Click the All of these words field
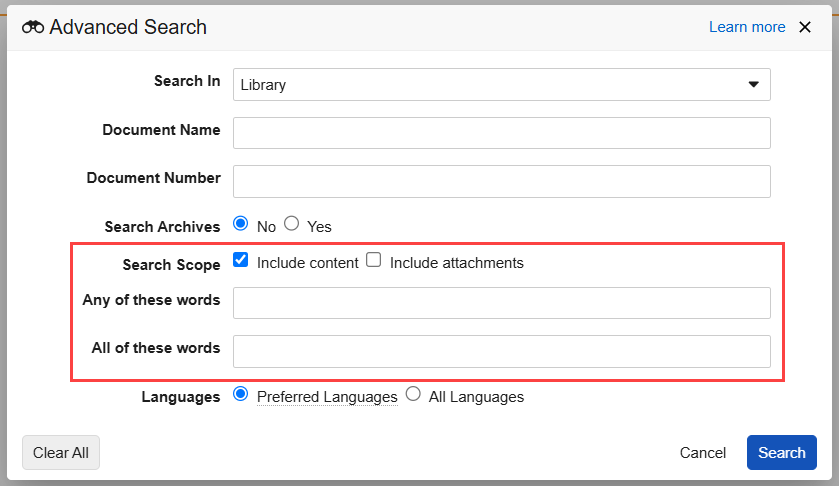The image size is (839, 486). pos(501,351)
